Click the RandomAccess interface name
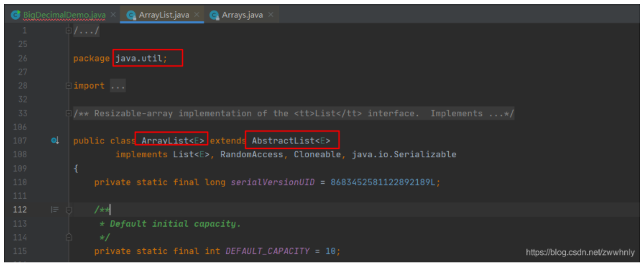Viewport: 644px width, 267px height. (x=252, y=155)
